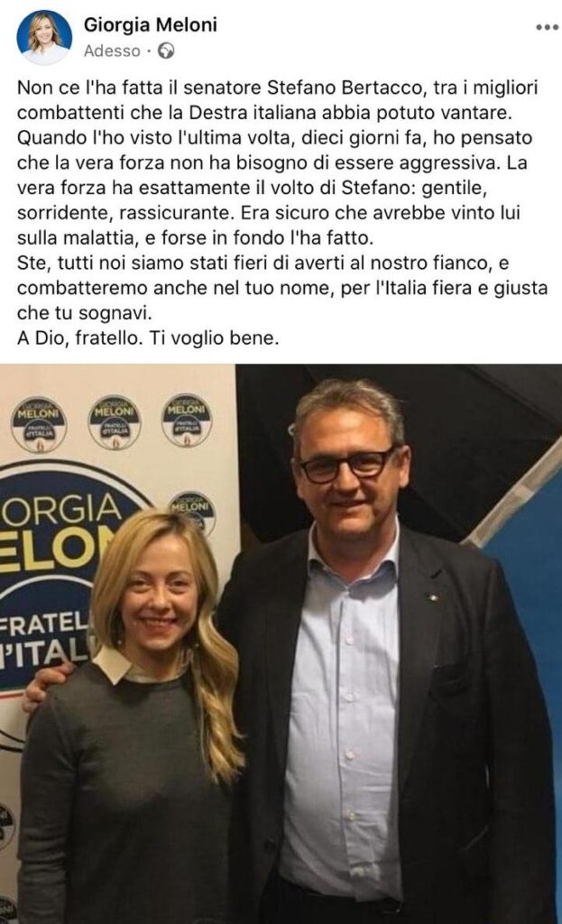Click the "Adesso" post timestamp
Screen dimensions: 562x924
pos(112,51)
